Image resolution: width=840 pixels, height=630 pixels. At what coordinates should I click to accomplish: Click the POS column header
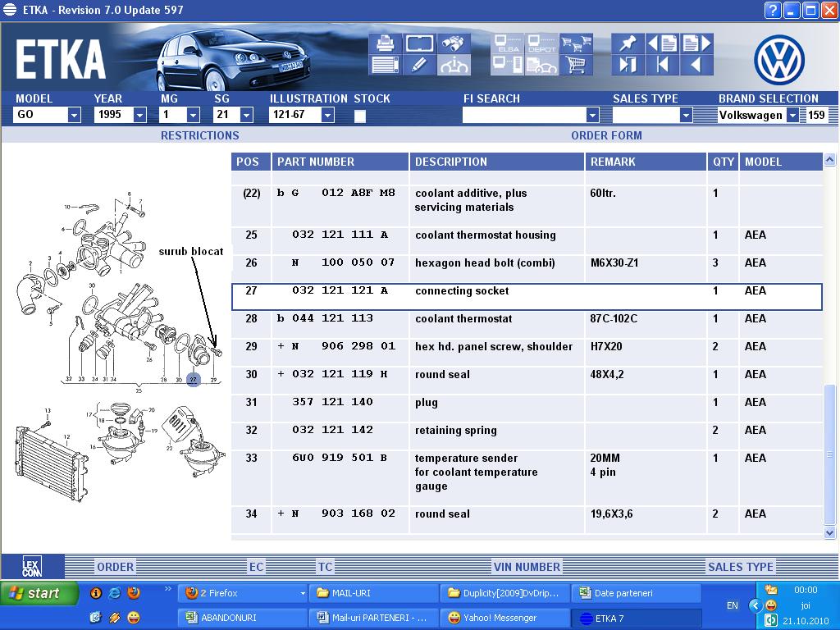251,162
